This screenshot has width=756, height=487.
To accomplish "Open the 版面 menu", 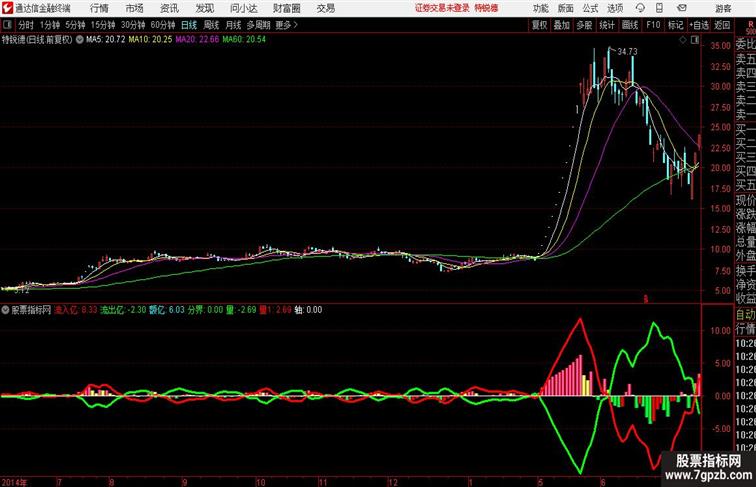I will pos(566,8).
